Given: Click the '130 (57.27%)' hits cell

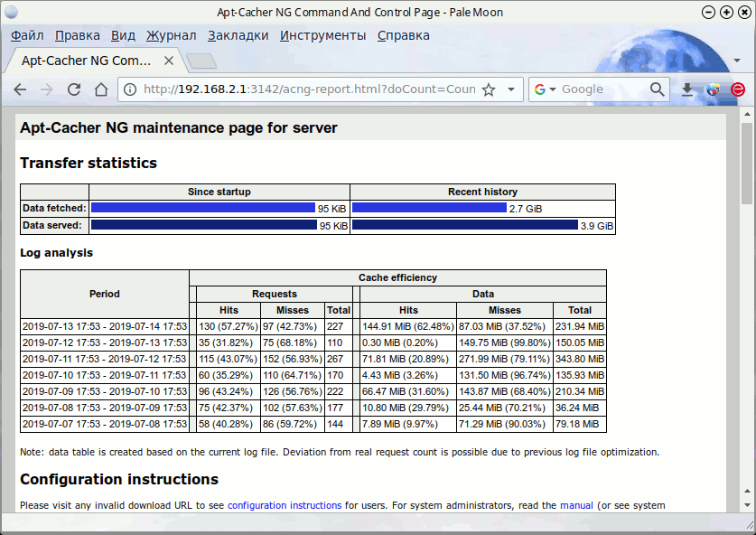Looking at the screenshot, I should [x=229, y=326].
